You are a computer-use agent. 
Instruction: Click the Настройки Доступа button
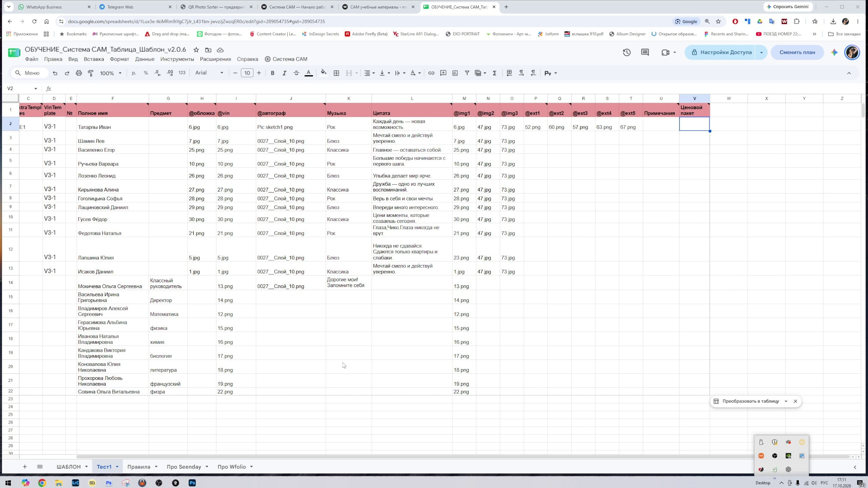click(x=721, y=52)
